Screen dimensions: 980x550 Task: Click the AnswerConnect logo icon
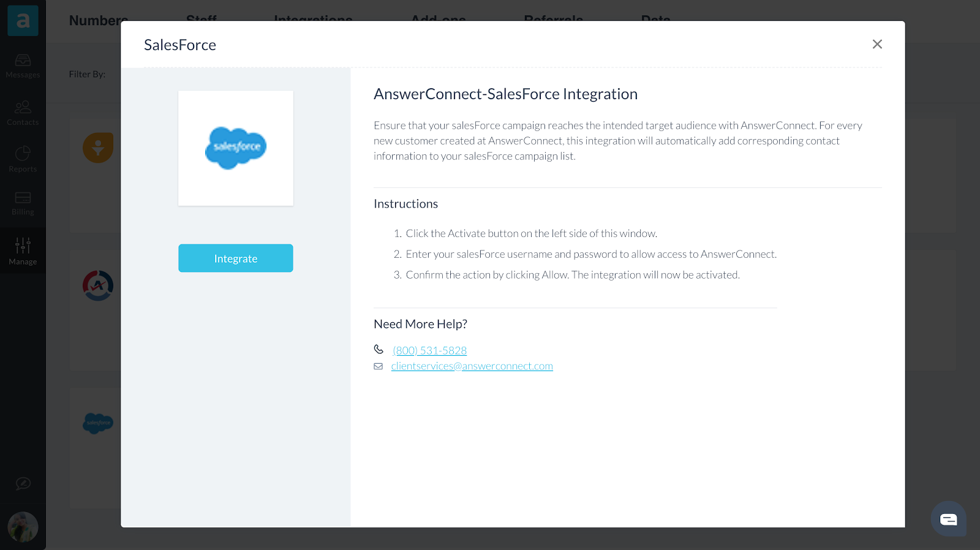click(x=23, y=20)
